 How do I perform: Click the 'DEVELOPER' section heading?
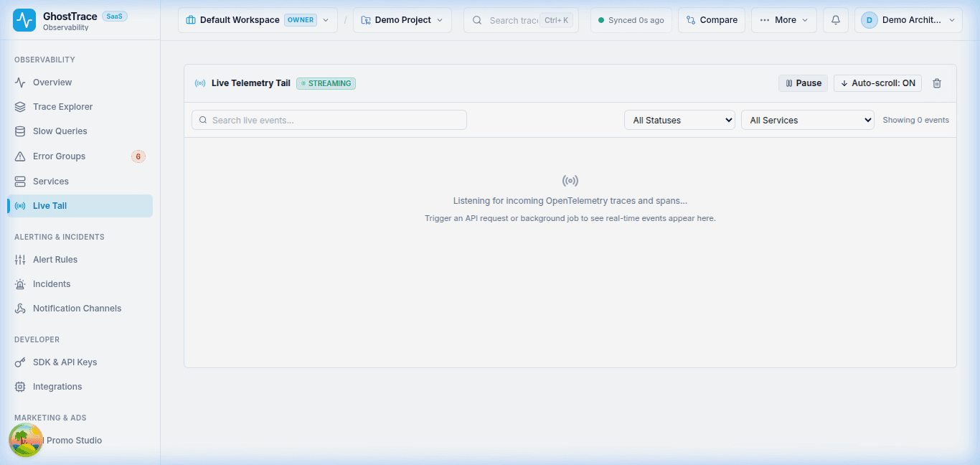coord(37,339)
